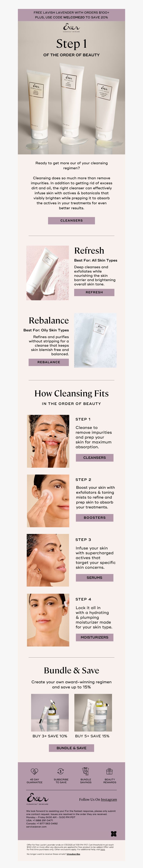Click the Ever logo in the footer
The image size is (143, 868).
coord(37,799)
